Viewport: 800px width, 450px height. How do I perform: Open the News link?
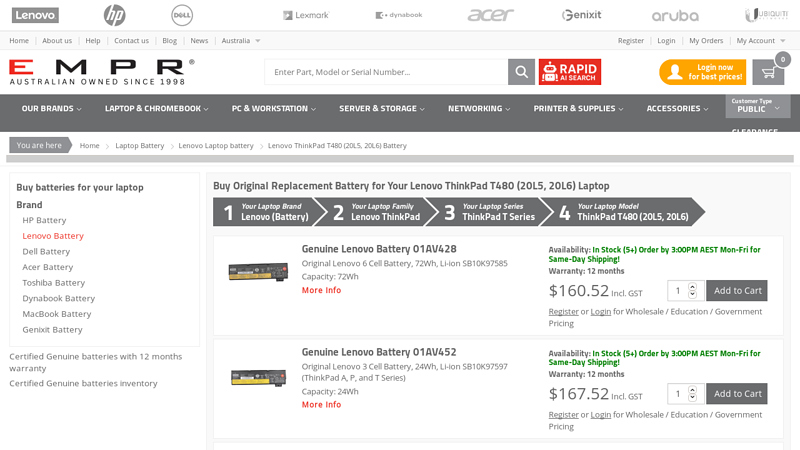(199, 41)
